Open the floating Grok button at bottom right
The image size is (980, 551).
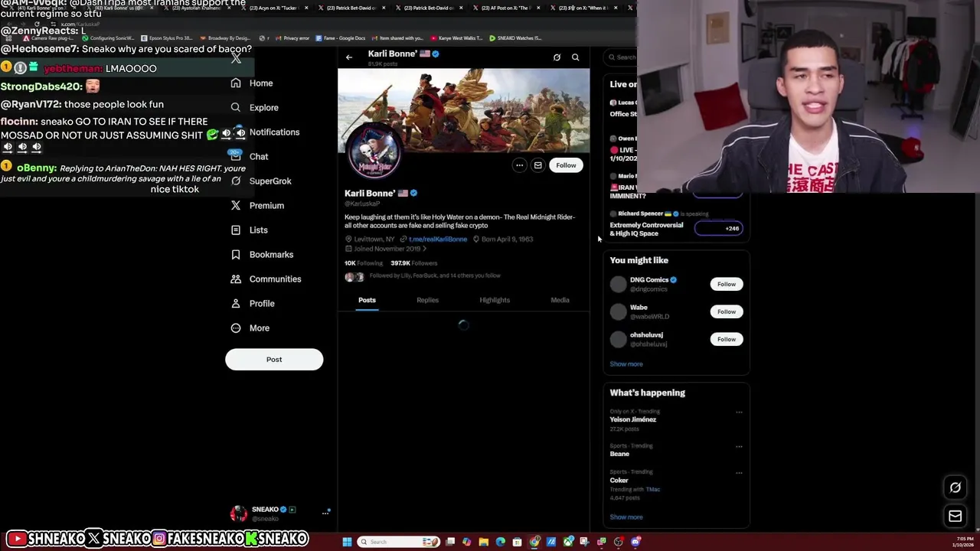[x=955, y=487]
